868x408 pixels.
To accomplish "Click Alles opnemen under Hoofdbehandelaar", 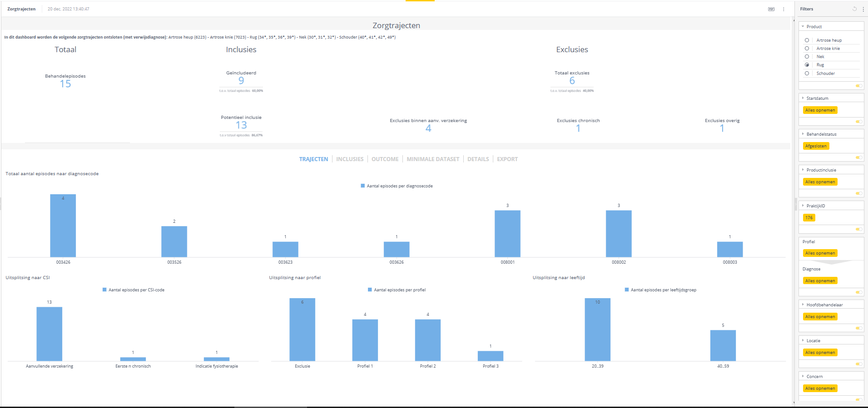I will [820, 317].
